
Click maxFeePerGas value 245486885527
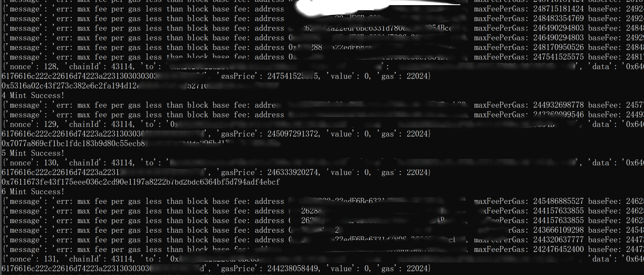pos(558,201)
